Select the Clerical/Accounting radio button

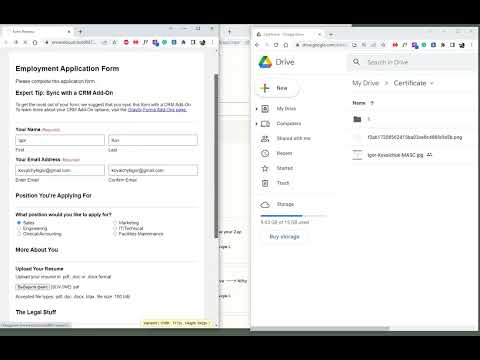[19, 234]
